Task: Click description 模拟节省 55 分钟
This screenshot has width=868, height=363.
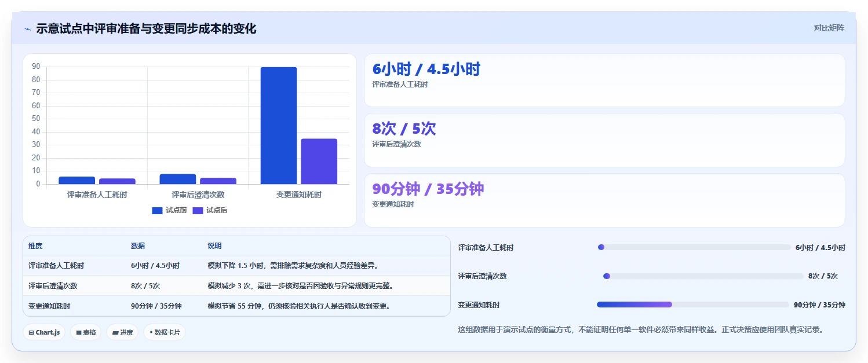Action: click(x=298, y=306)
